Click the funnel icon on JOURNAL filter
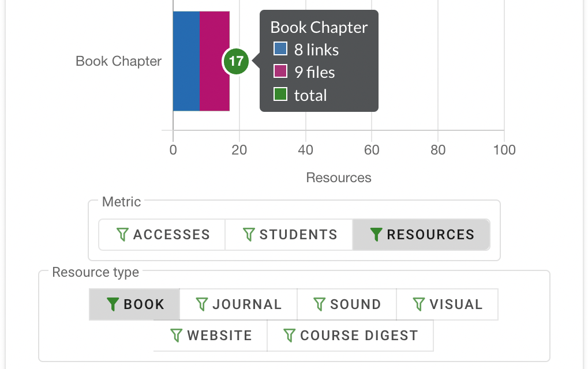This screenshot has width=588, height=369. [201, 304]
